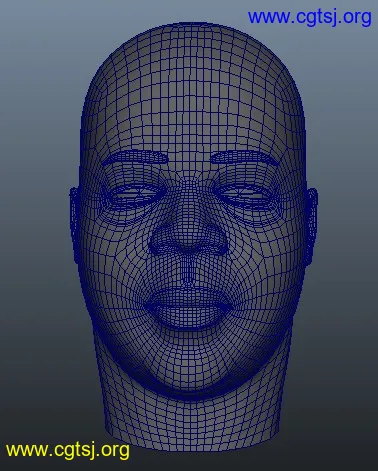Image resolution: width=378 pixels, height=471 pixels.
Task: Select the nostril on the image's right
Action: point(213,246)
